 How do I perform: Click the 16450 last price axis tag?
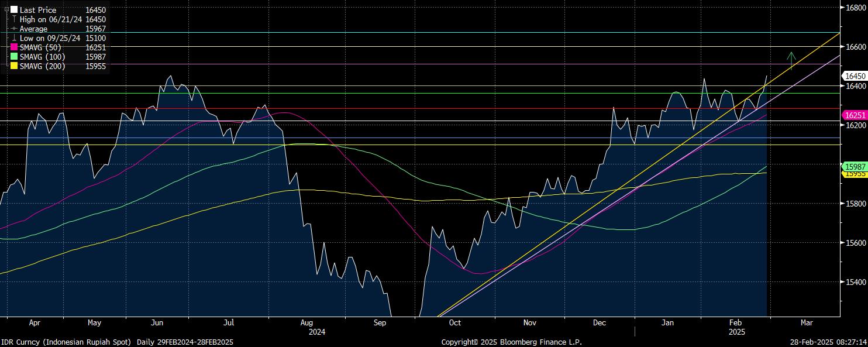(x=853, y=76)
